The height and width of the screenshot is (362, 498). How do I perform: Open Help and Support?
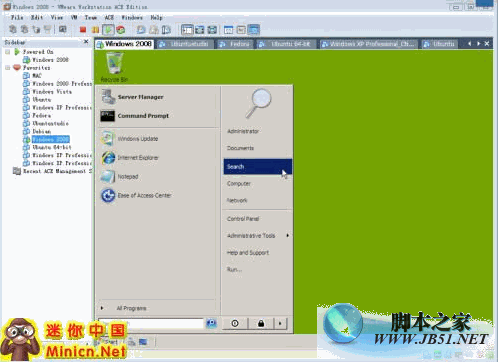click(x=248, y=253)
